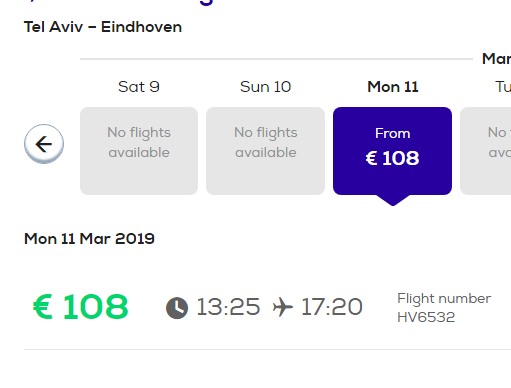Viewport: 511px width, 388px height.
Task: Click the green € 108 flight price
Action: click(80, 307)
